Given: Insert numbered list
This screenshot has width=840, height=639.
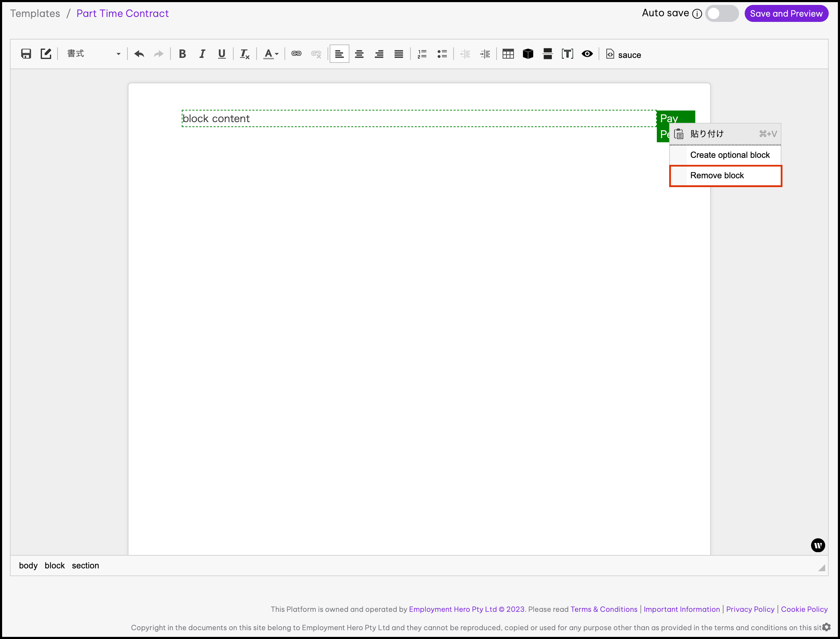Looking at the screenshot, I should 422,54.
